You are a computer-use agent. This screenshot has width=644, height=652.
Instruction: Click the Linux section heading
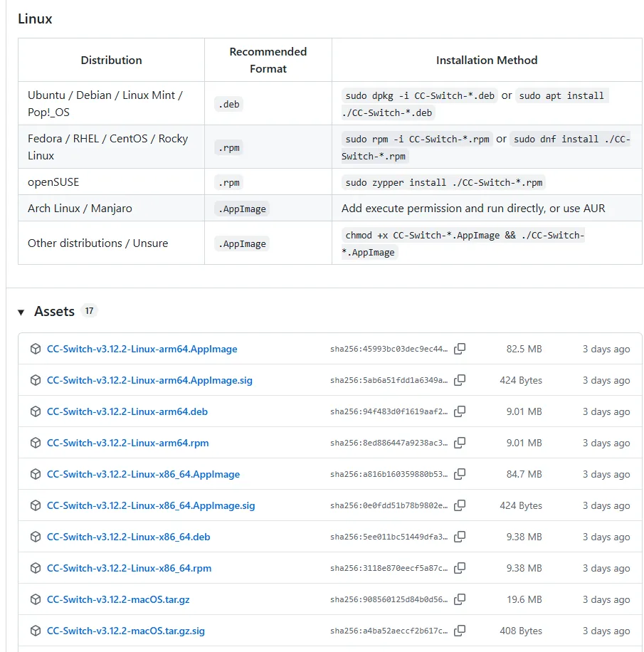click(x=35, y=19)
